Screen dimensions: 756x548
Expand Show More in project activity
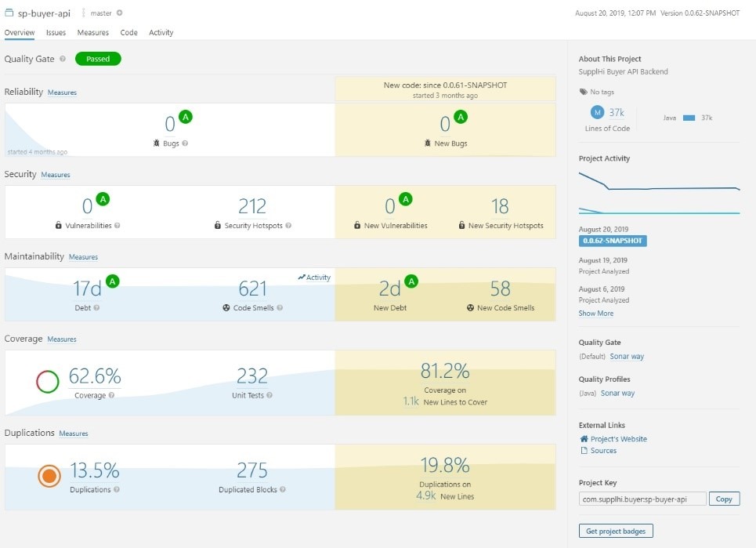point(595,314)
